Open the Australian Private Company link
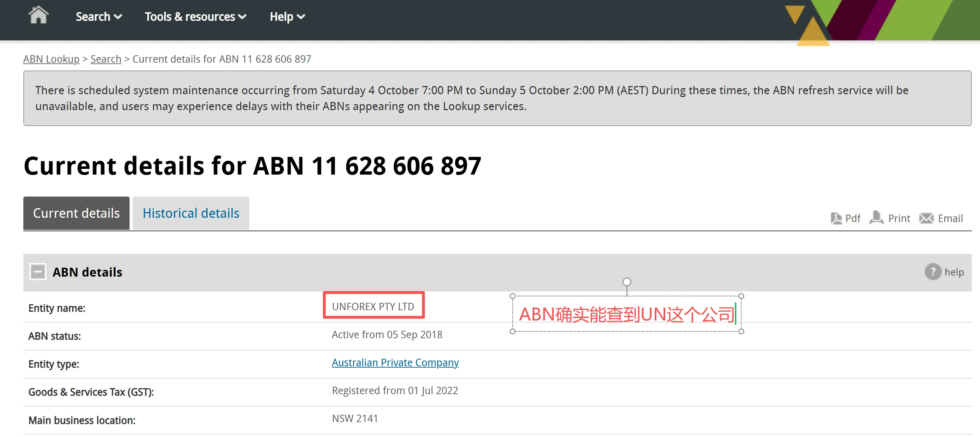This screenshot has width=980, height=437. 395,362
